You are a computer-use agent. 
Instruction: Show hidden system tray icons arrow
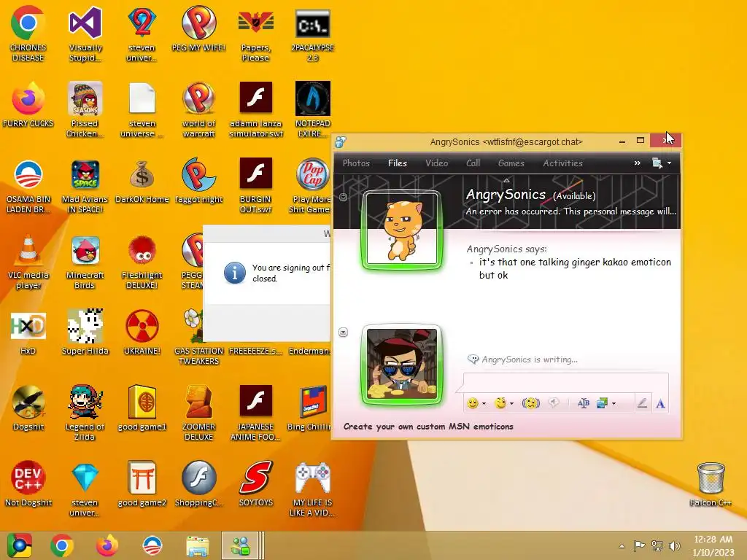tap(622, 546)
